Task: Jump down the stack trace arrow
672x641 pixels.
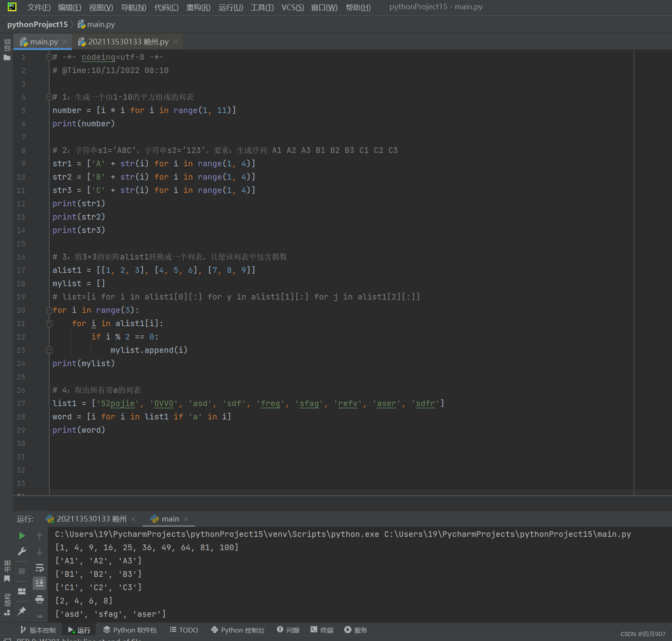Action: point(40,551)
